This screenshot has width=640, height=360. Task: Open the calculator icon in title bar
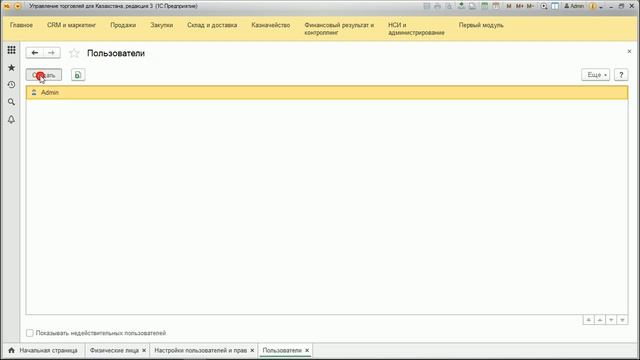[x=484, y=6]
